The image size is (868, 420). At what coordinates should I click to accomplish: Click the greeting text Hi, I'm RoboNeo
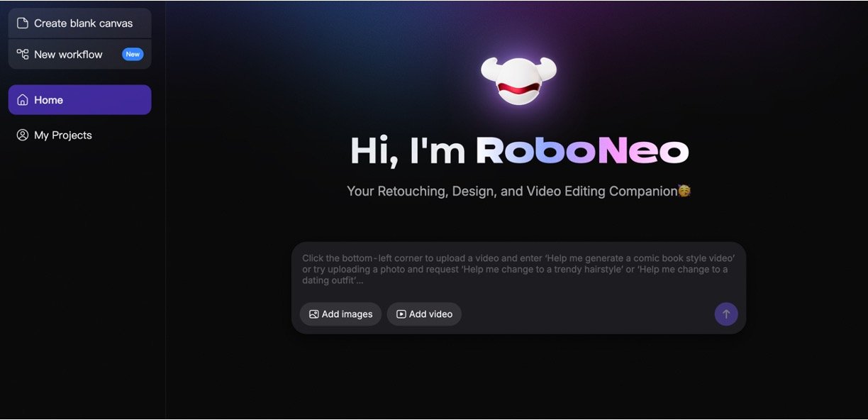pos(518,150)
